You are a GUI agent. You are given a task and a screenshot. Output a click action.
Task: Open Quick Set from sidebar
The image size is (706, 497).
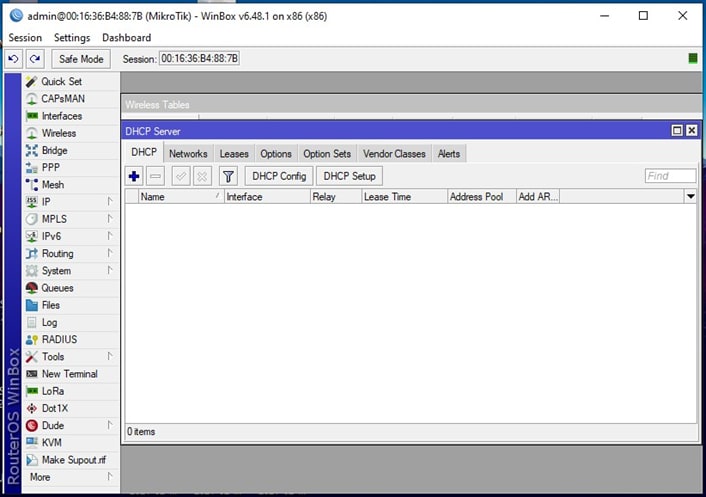[x=61, y=81]
